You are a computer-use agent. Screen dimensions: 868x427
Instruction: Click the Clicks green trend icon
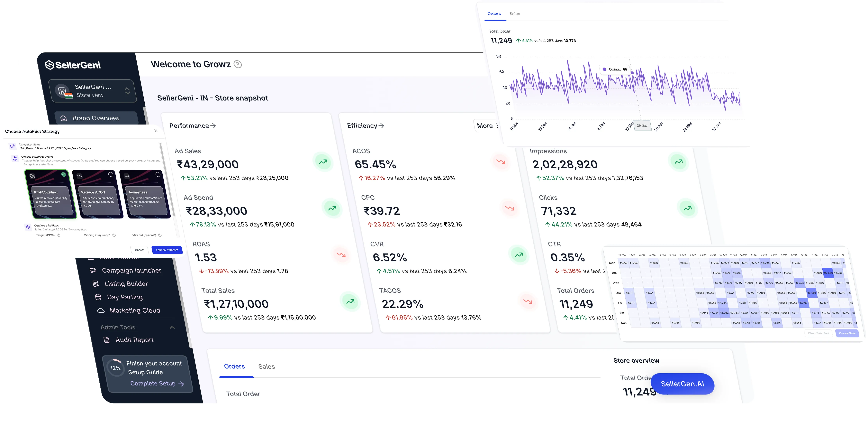pos(688,208)
